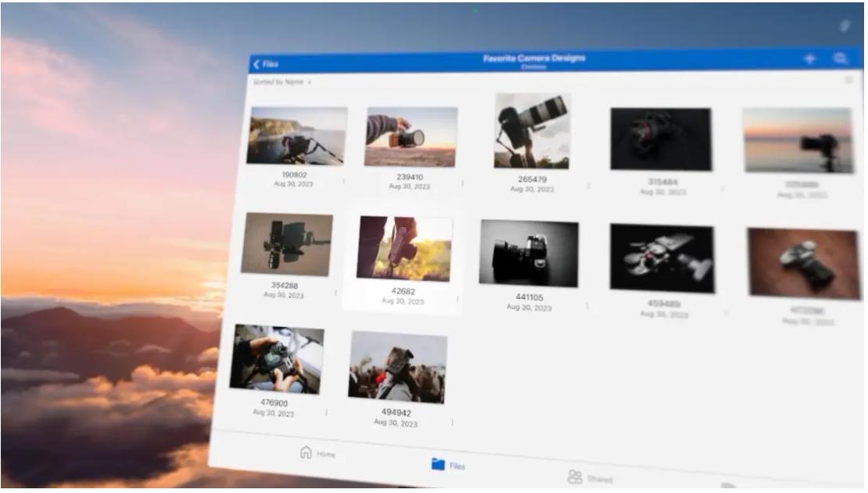Click the Aug 30, 2023 date under 494942

396,423
